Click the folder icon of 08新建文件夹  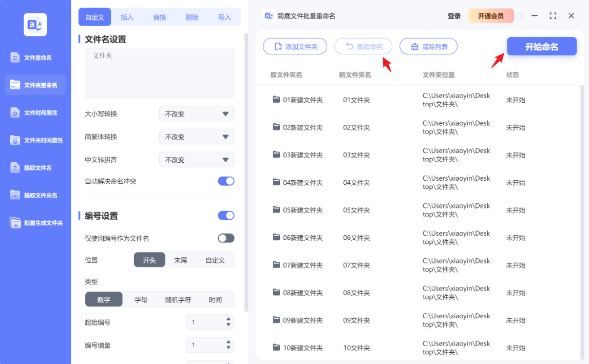[276, 292]
